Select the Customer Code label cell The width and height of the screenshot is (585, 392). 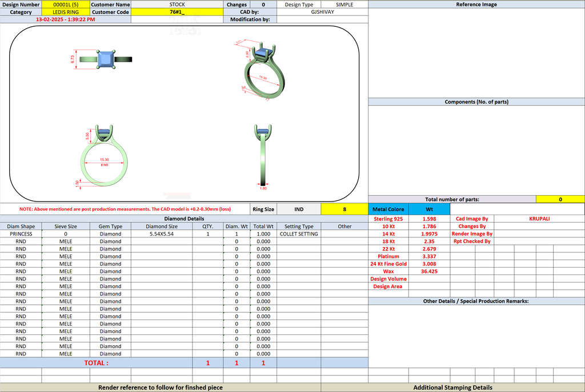click(x=110, y=12)
